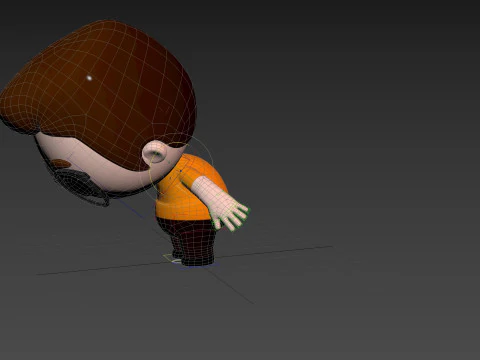Select the dark beard on the chin
This screenshot has height=360, width=480.
(x=78, y=183)
